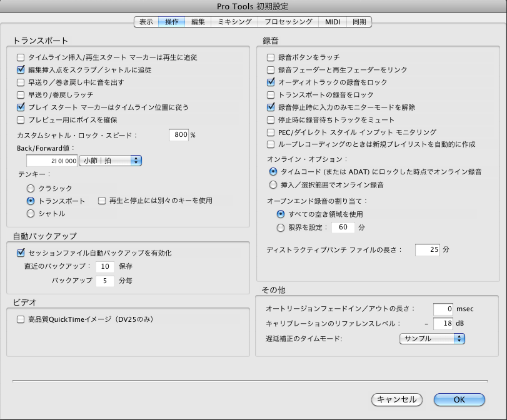507x420 pixels.
Task: Enable 停止時に録音待ちトラックをミュート
Action: tap(271, 120)
